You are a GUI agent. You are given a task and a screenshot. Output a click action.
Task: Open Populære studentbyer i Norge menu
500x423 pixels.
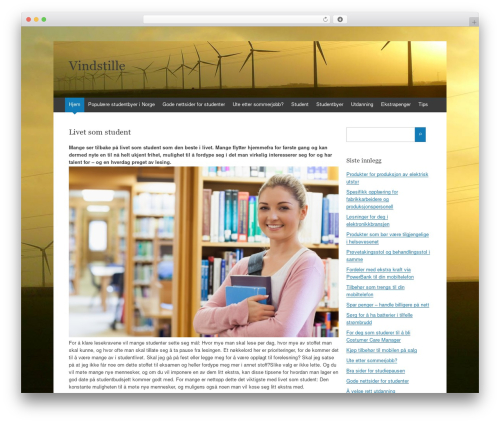[121, 104]
